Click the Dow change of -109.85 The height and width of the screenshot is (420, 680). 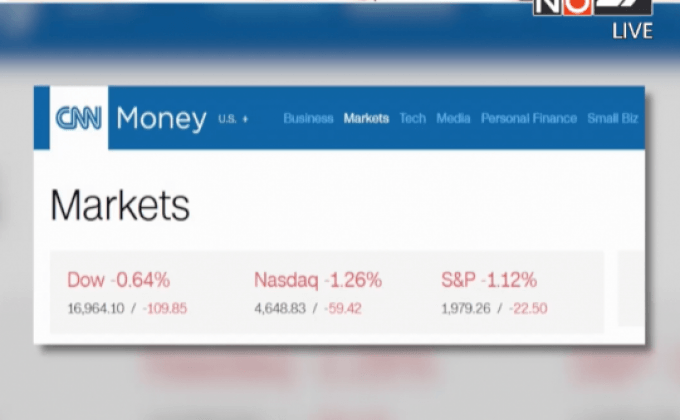coord(165,308)
